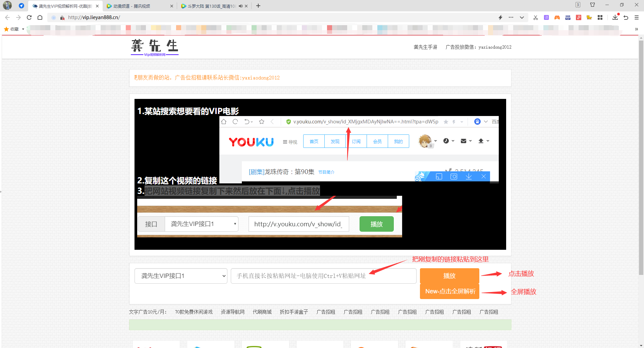This screenshot has width=644, height=348.
Task: Open the scissors screenshot tool
Action: point(536,17)
